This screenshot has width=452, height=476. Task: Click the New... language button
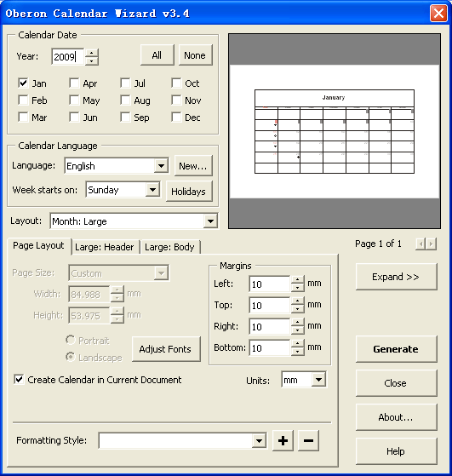point(193,166)
